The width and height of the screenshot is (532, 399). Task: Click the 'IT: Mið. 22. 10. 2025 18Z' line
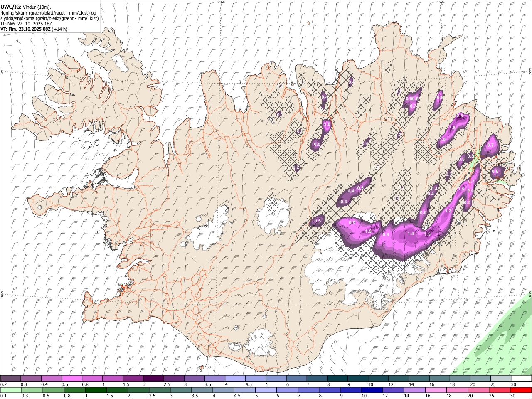tap(26, 24)
